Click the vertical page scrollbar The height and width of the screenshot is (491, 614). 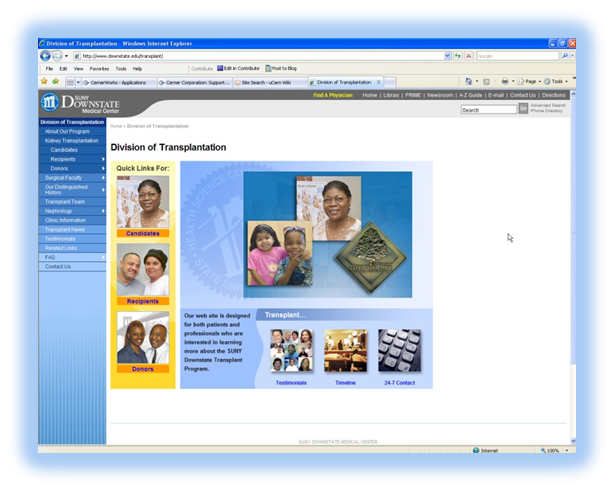[573, 267]
